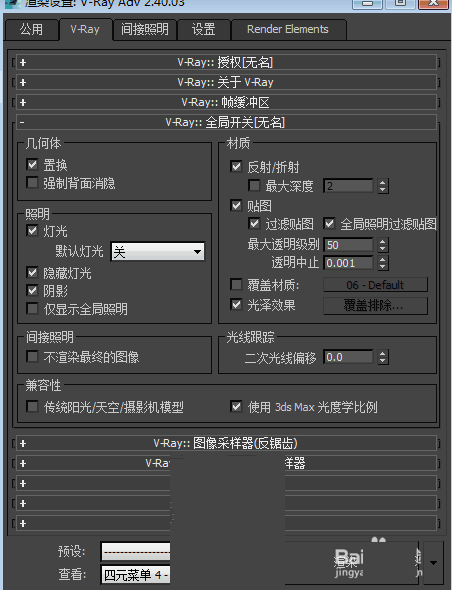Click the 透明中止 value field
The width and height of the screenshot is (452, 590).
[349, 263]
